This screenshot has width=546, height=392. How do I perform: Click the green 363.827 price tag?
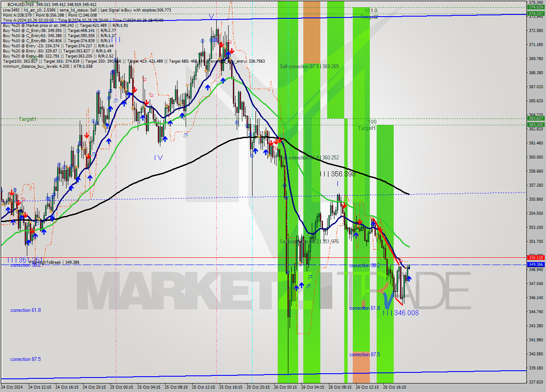click(536, 118)
